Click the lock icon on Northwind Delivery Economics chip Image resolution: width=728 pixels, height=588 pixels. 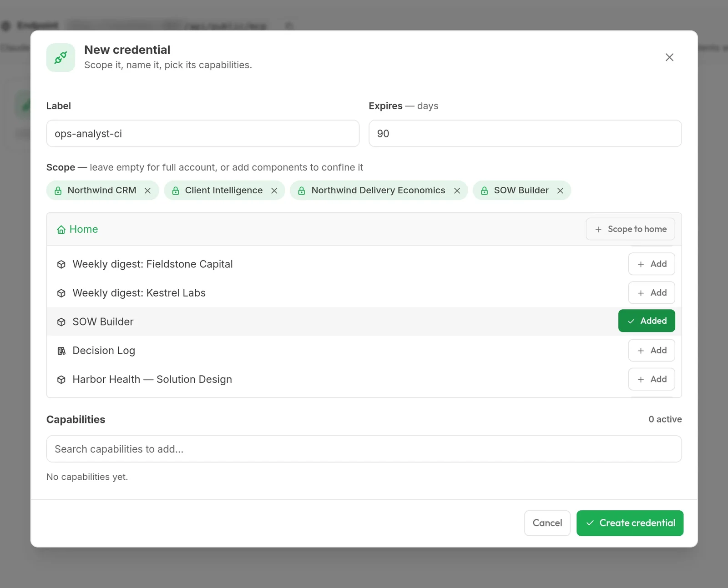(x=302, y=191)
